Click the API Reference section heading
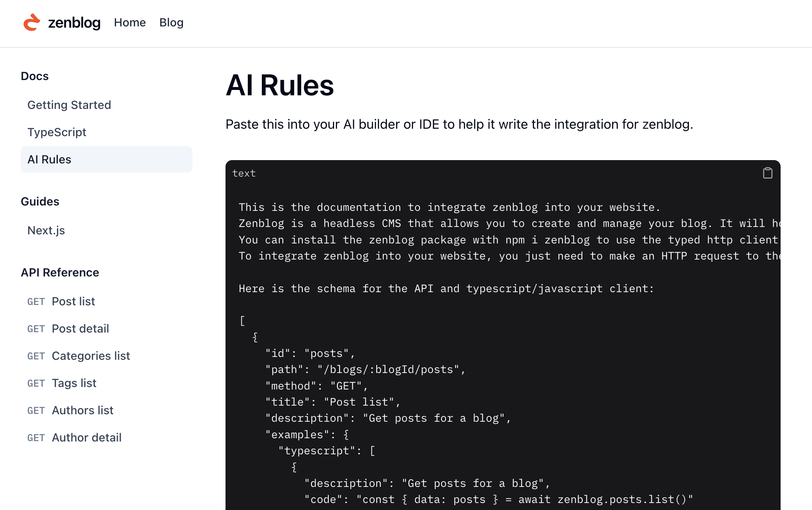Image resolution: width=812 pixels, height=510 pixels. click(x=60, y=273)
